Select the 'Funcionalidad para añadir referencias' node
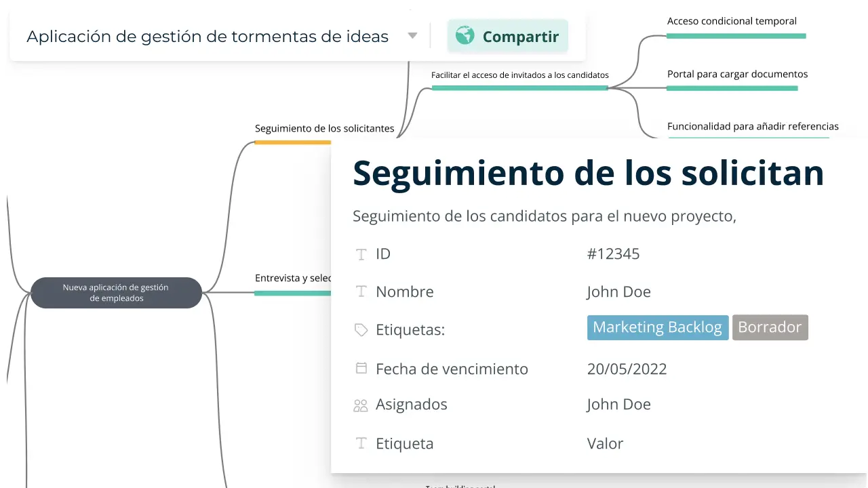This screenshot has height=488, width=868. tap(753, 126)
